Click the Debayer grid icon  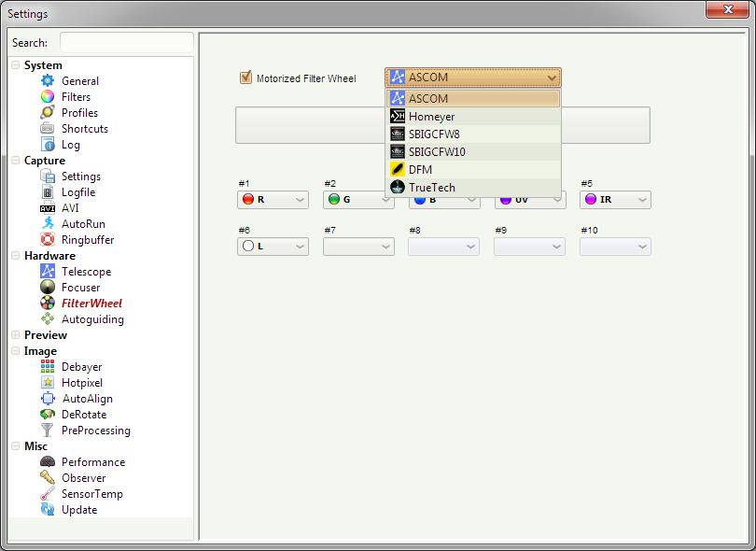pyautogui.click(x=48, y=367)
